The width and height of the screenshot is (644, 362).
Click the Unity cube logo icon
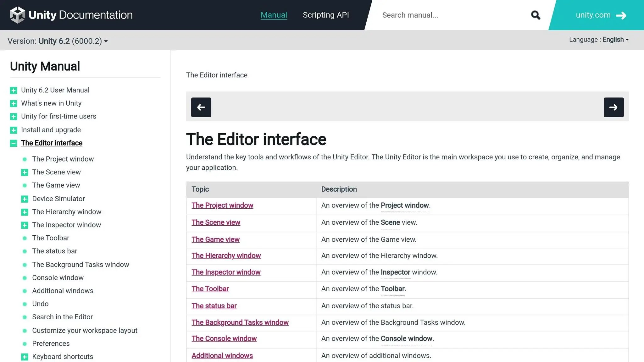click(17, 15)
